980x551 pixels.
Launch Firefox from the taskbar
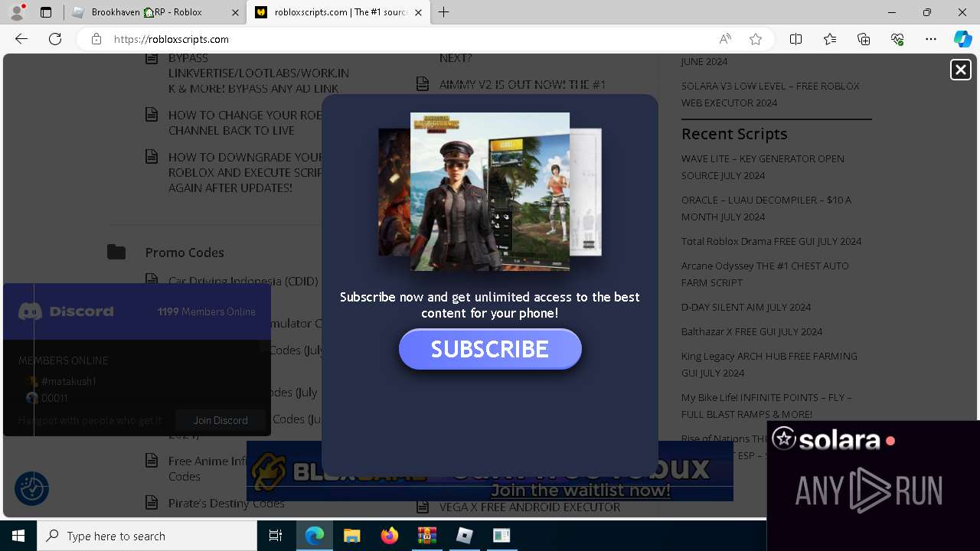389,536
